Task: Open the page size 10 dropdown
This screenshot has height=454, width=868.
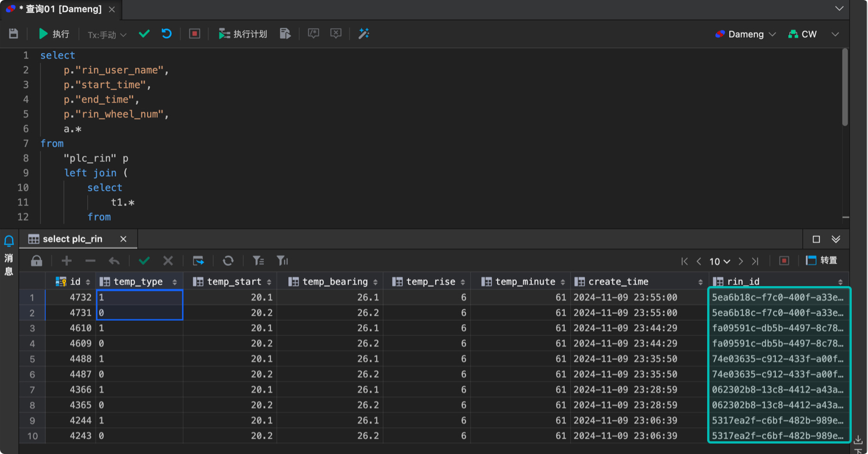Action: click(x=720, y=261)
